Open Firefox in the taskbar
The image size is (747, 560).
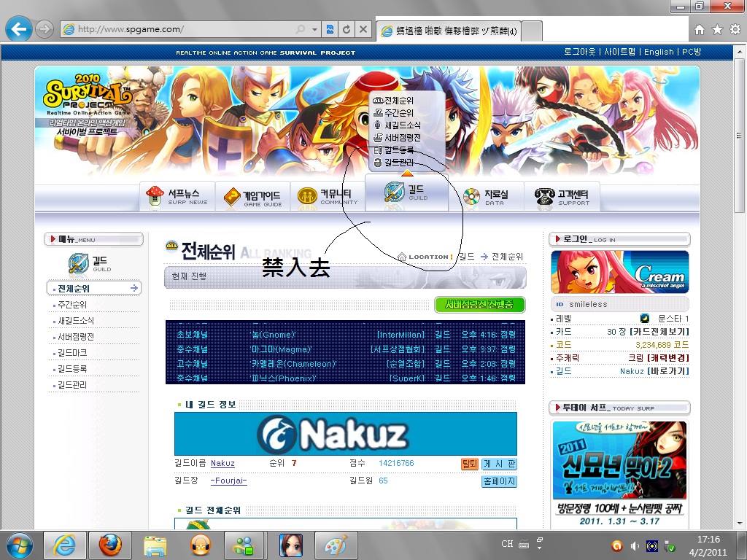110,545
